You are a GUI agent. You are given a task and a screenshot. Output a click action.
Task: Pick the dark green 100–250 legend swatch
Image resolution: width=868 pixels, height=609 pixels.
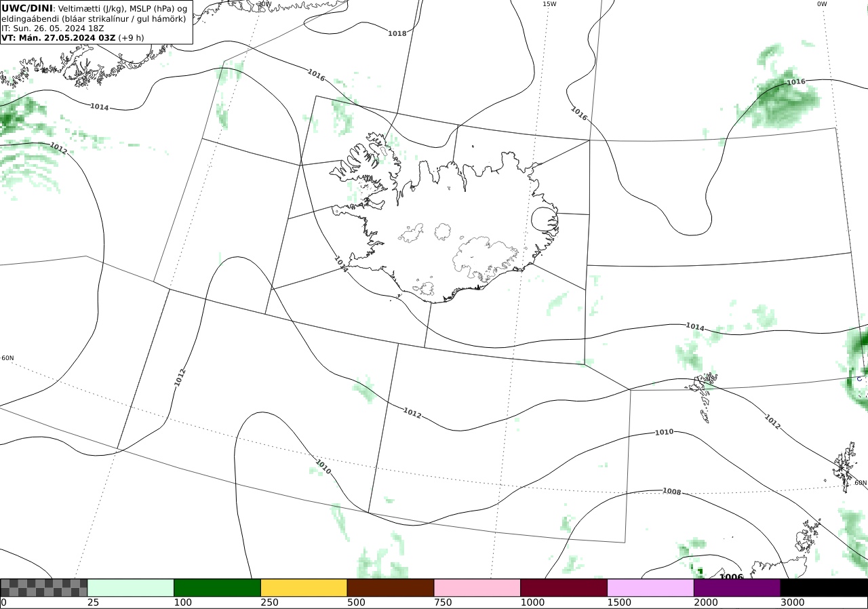(218, 587)
